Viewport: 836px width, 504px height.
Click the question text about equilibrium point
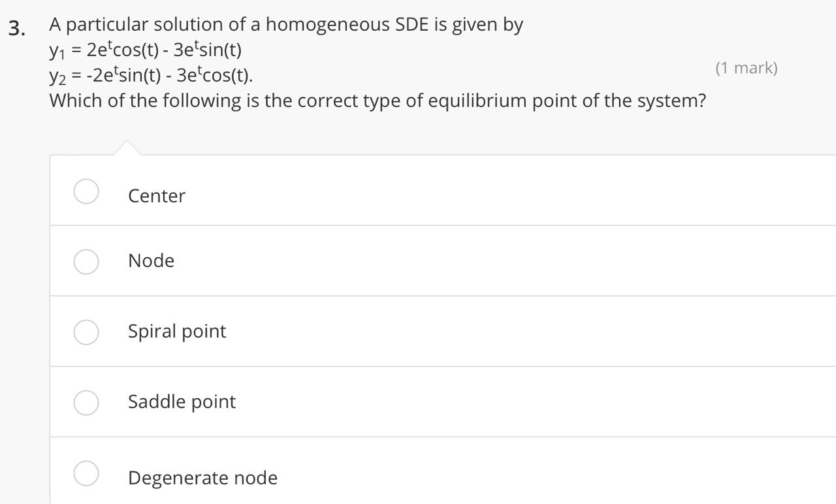pyautogui.click(x=377, y=100)
